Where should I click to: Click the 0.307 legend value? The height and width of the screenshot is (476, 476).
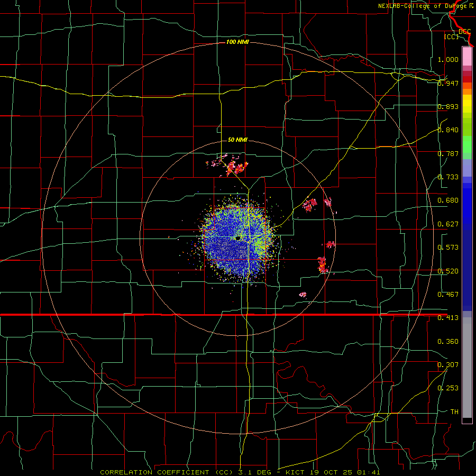[x=448, y=365]
